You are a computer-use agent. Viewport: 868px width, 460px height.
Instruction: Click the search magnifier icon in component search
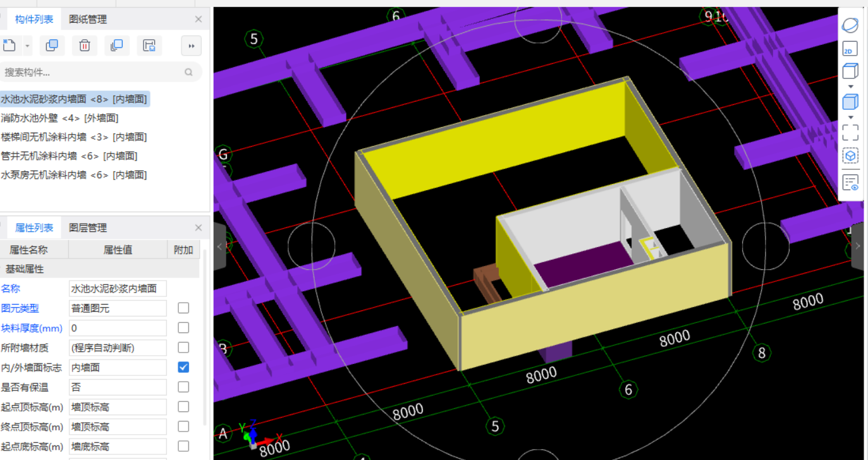click(188, 72)
